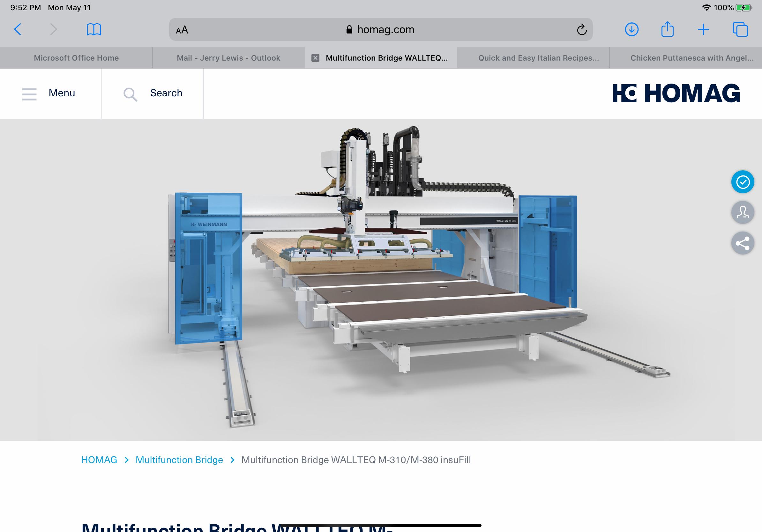Screen dimensions: 762x532
Task: Open the bookmarks book icon
Action: [x=93, y=30]
